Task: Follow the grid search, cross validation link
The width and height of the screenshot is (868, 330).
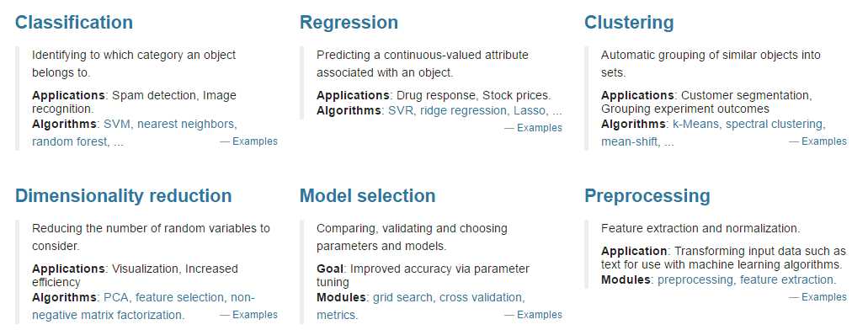Action: pos(449,297)
